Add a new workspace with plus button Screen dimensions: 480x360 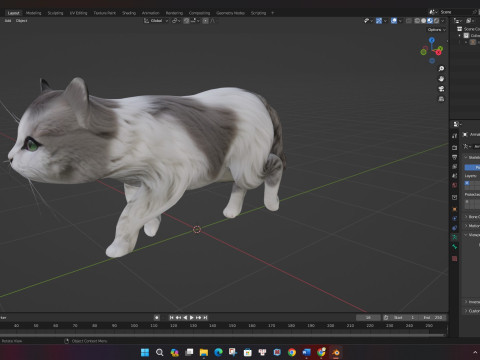tap(272, 13)
